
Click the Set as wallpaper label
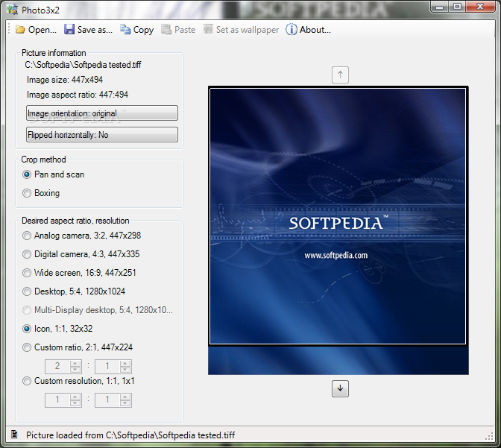(248, 30)
